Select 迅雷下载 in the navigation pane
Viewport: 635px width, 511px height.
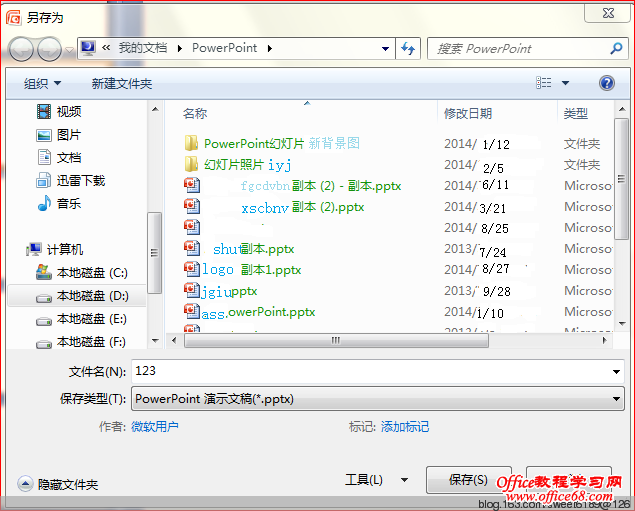71,181
